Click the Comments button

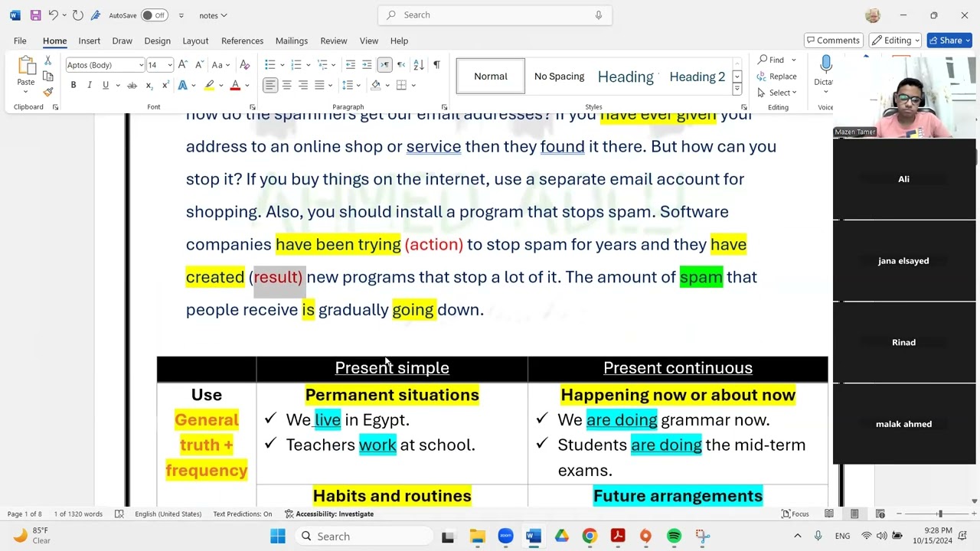pyautogui.click(x=832, y=41)
